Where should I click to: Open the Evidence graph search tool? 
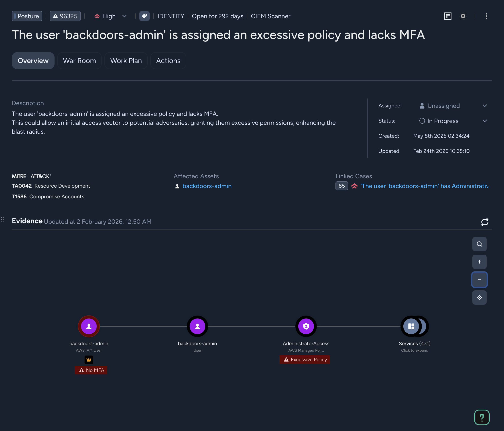(480, 244)
